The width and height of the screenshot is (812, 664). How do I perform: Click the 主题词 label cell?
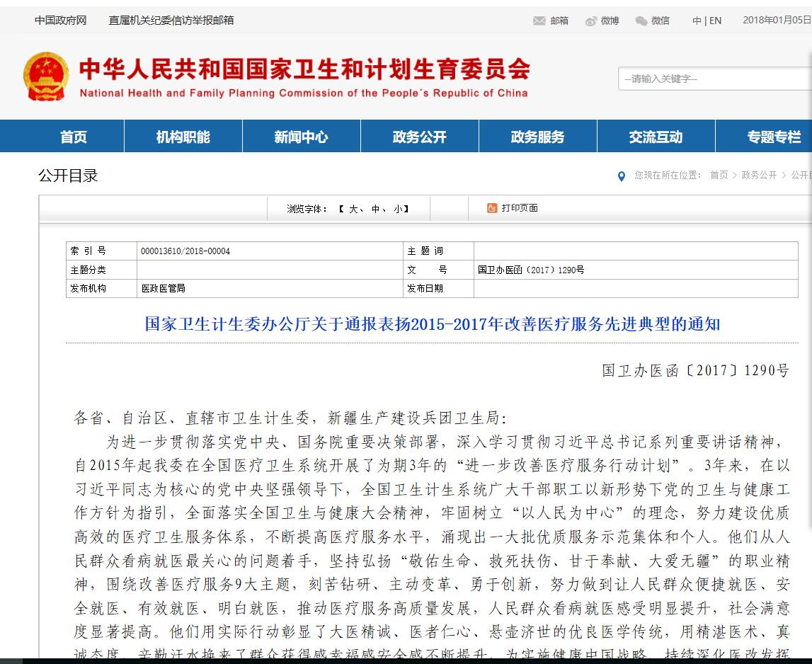[x=438, y=251]
